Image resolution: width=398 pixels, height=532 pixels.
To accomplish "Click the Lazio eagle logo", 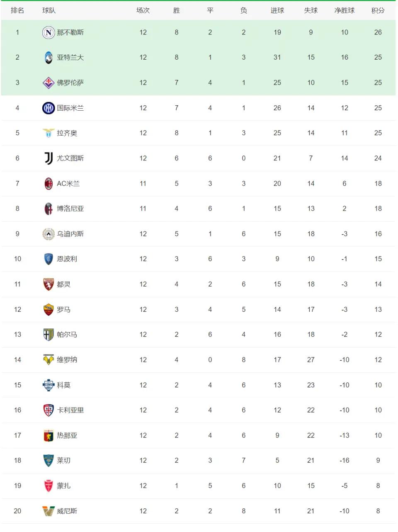I will coord(49,133).
